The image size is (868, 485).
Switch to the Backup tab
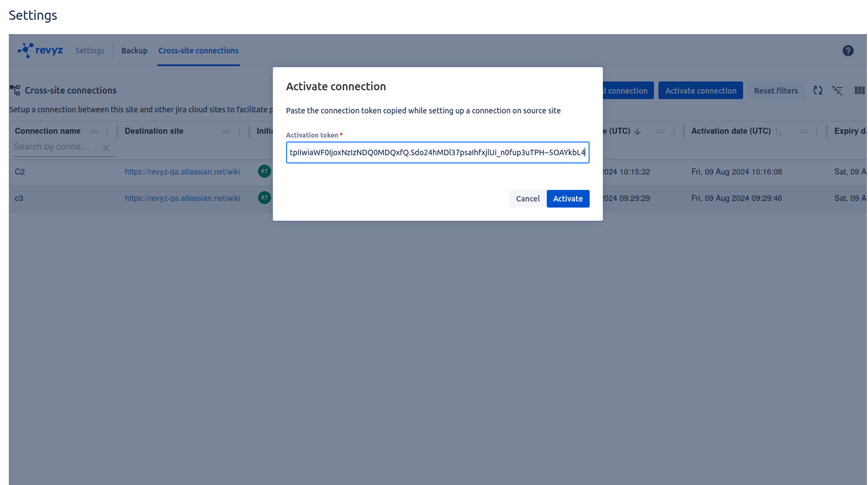(x=134, y=51)
